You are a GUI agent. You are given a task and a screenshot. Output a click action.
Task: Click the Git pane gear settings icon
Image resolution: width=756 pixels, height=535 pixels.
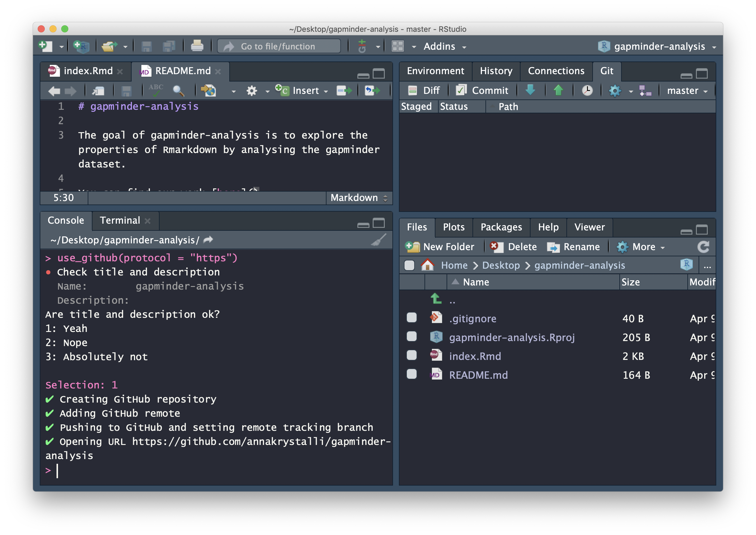click(x=615, y=91)
